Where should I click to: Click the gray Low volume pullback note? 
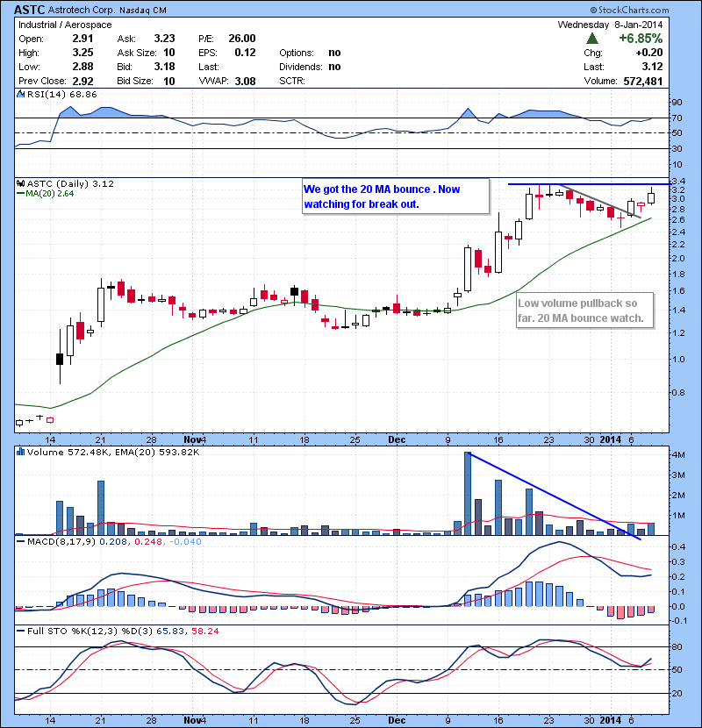585,310
